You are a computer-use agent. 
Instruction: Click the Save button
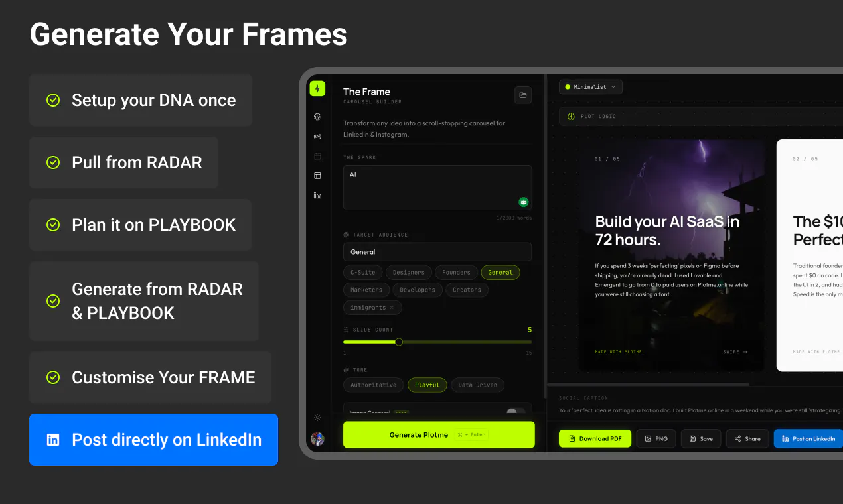[701, 438]
